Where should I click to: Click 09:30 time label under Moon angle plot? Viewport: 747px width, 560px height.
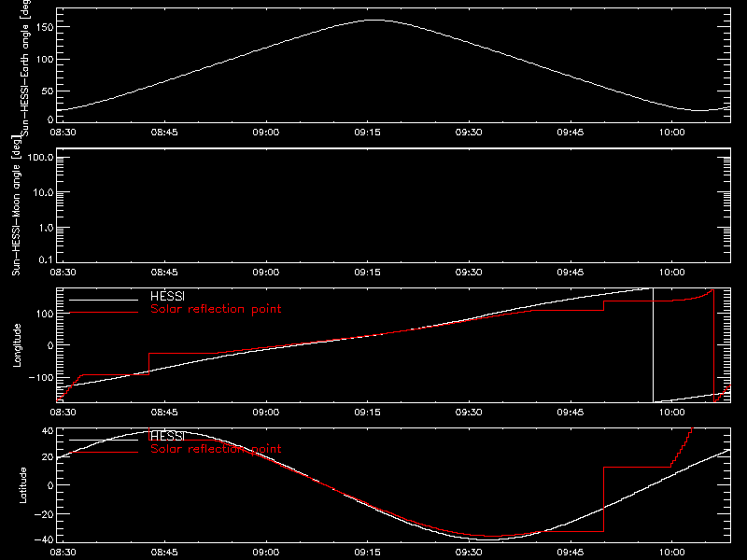click(x=469, y=272)
